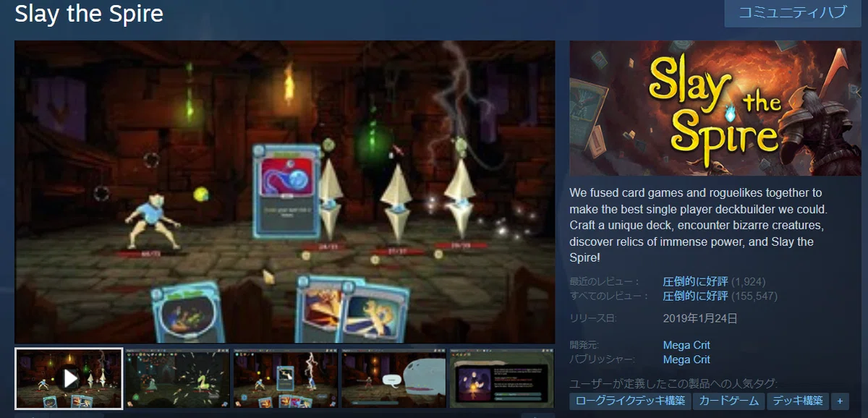Select the fifth thumbnail with dialog panel
This screenshot has height=418, width=868.
click(502, 378)
